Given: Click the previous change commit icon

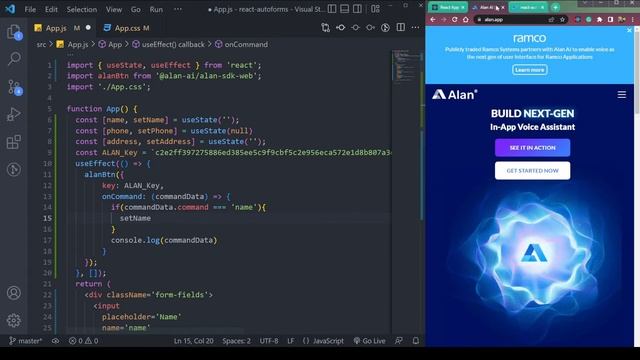Looking at the screenshot, I should point(340,28).
